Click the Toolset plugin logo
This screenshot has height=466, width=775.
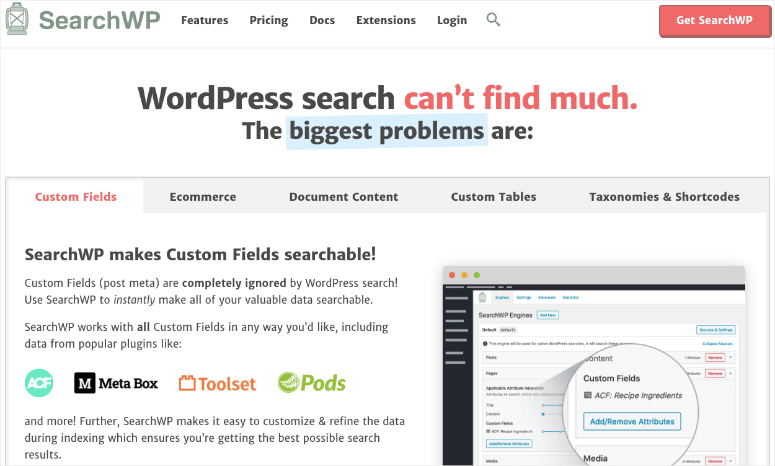[217, 383]
